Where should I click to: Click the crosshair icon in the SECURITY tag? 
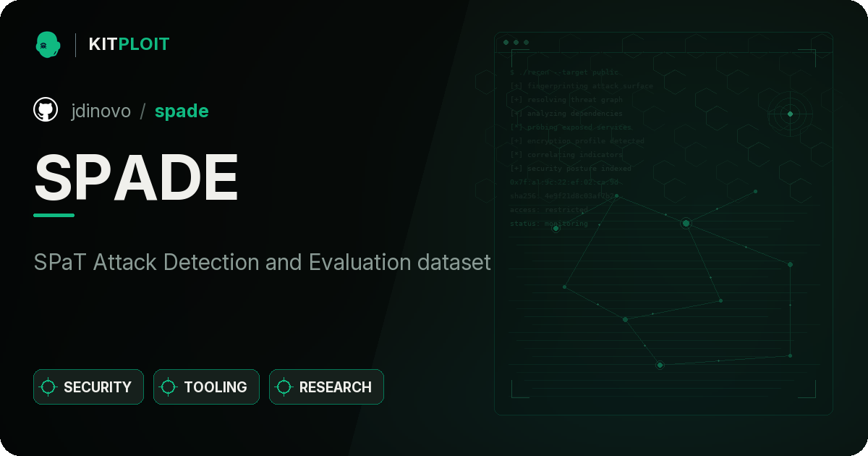48,387
